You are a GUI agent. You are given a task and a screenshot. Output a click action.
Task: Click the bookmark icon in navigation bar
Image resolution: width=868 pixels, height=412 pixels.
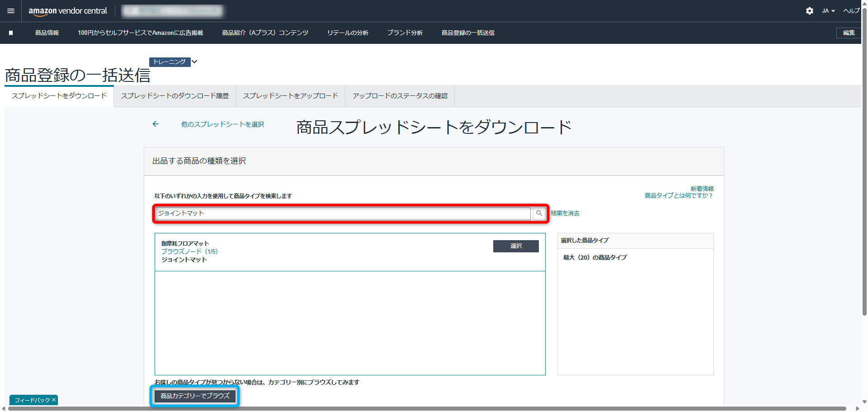11,33
